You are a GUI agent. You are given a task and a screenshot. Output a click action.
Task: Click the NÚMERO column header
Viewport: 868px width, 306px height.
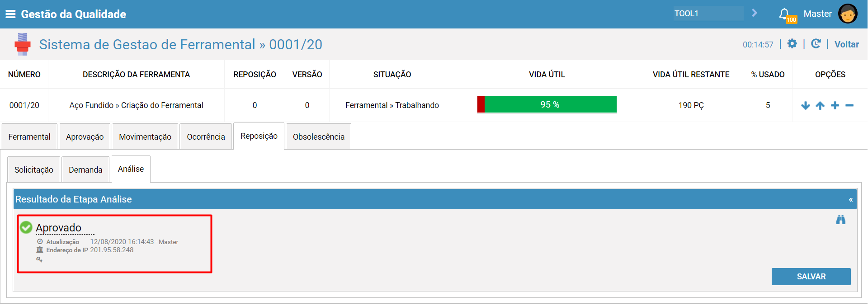click(x=24, y=75)
